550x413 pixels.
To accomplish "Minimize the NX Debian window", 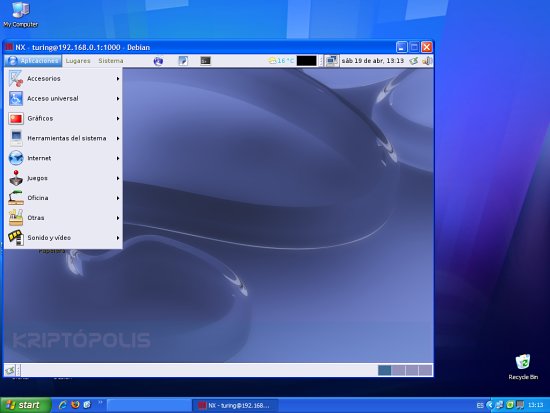I will tap(402, 47).
